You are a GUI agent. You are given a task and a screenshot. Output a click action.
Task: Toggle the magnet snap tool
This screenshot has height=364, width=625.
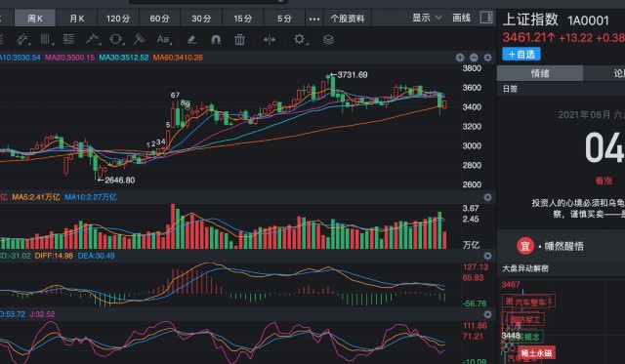[216, 39]
